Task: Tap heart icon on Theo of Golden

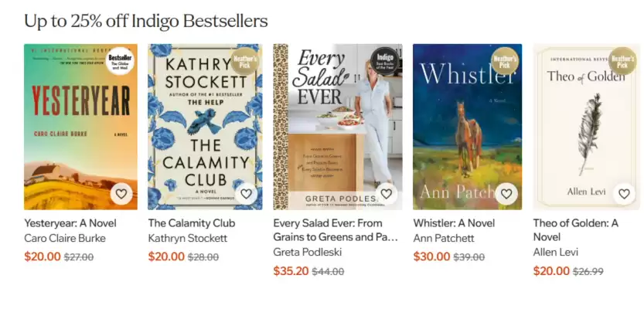Action: click(x=624, y=194)
